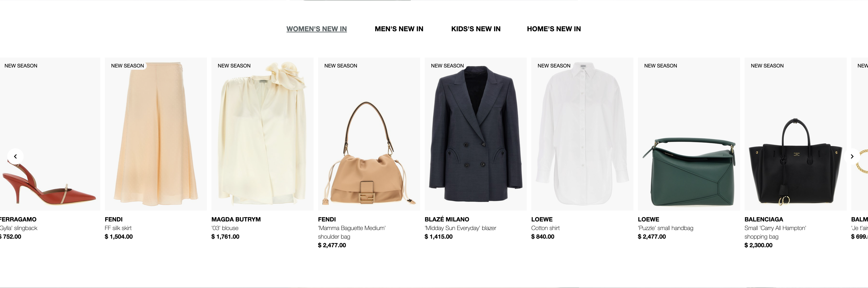Click the previous carousel arrow
This screenshot has height=288, width=868.
click(15, 156)
